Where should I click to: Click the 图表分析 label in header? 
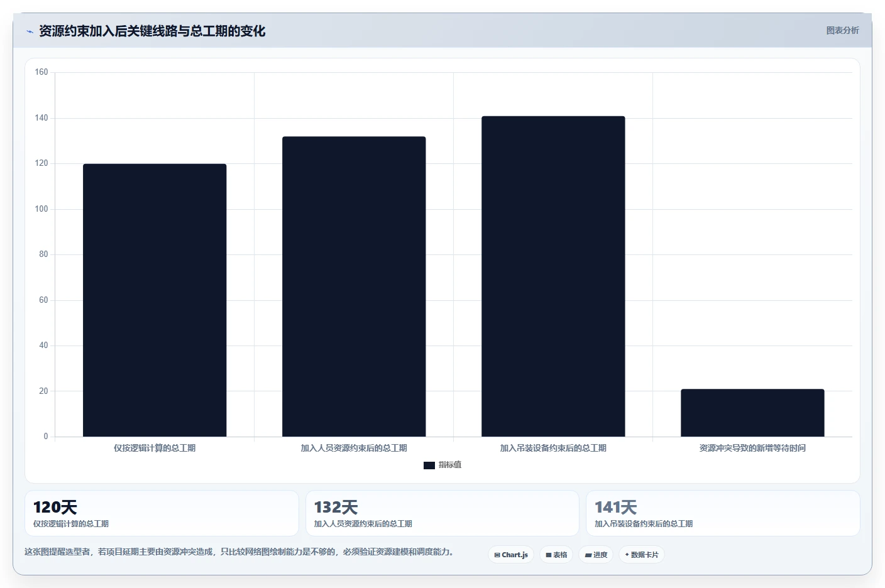(842, 30)
